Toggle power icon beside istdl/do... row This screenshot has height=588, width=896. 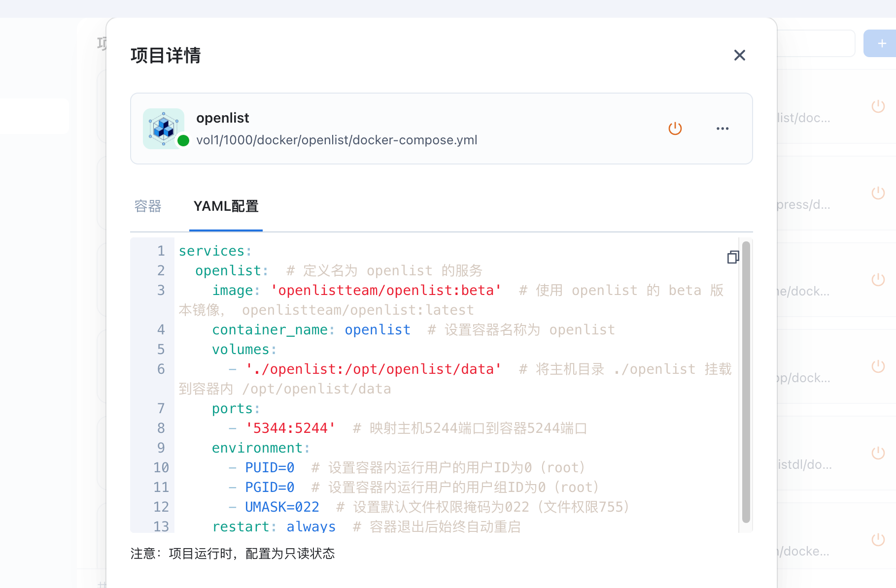[878, 453]
